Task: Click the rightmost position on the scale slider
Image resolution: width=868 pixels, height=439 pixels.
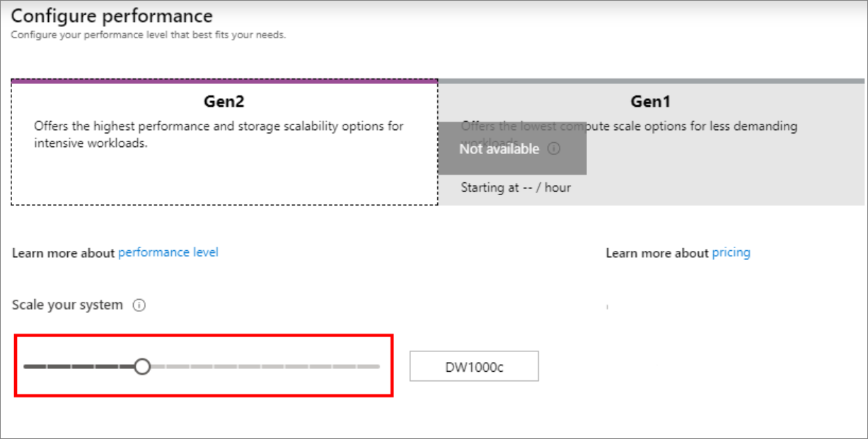Action: tap(378, 366)
